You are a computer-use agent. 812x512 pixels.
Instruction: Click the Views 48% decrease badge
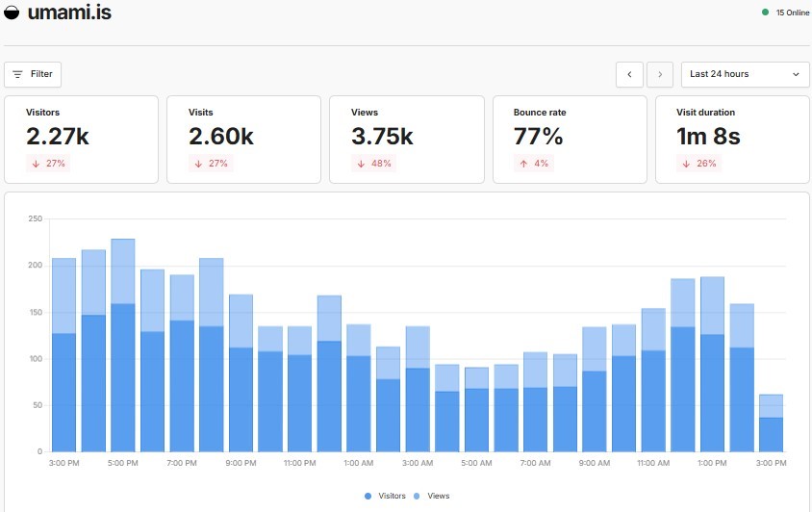click(373, 164)
